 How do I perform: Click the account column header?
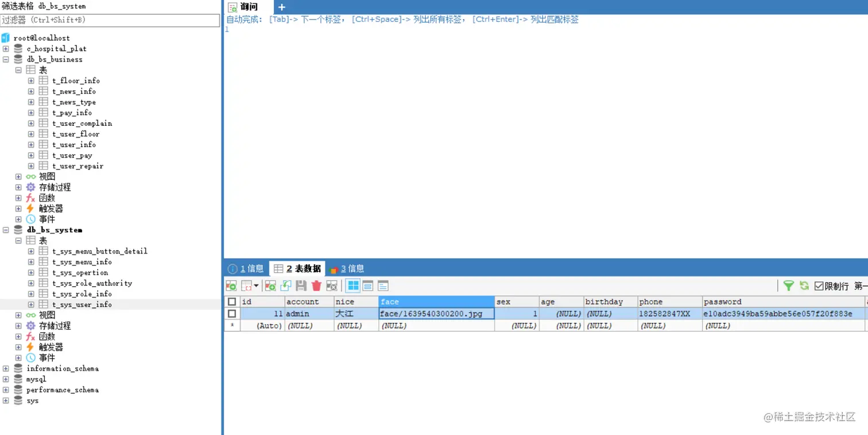coord(309,302)
